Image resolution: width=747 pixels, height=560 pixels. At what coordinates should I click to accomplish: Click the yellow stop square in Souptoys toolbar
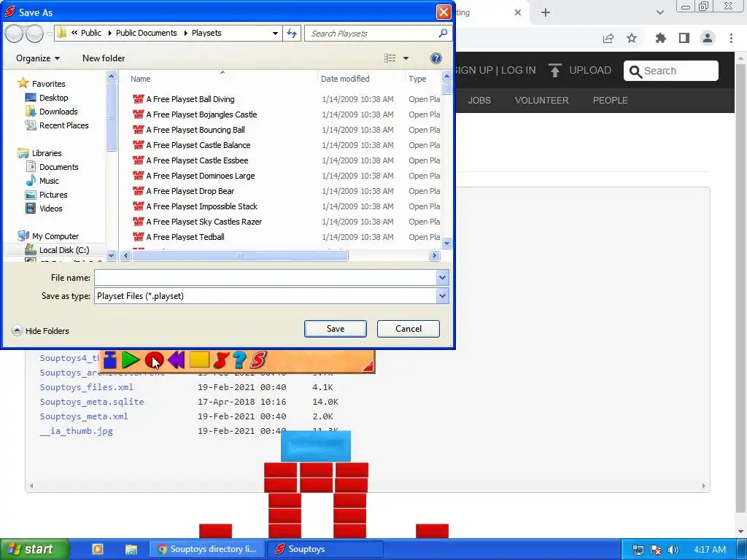[199, 359]
